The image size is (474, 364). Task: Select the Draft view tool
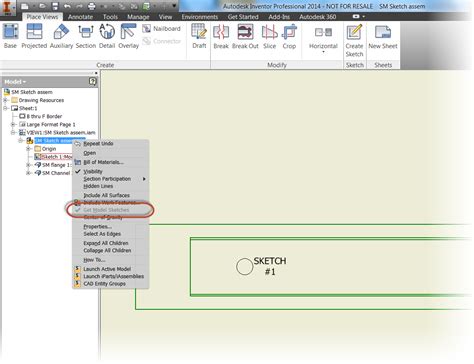tap(199, 37)
